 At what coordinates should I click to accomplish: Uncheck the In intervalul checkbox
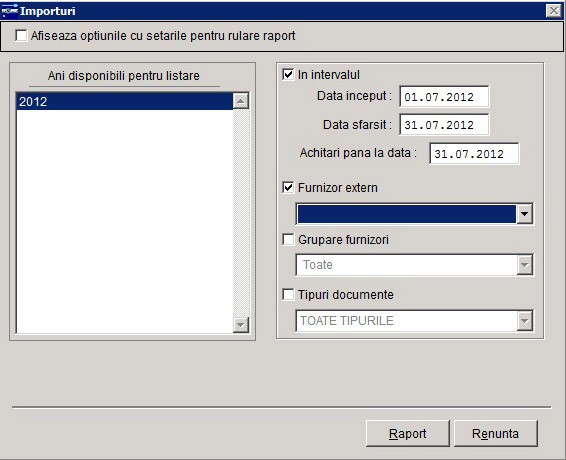(288, 75)
